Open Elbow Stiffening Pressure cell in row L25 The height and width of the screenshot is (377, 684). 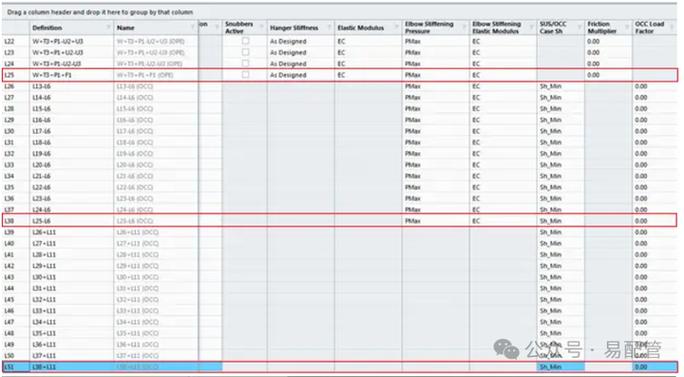(436, 75)
